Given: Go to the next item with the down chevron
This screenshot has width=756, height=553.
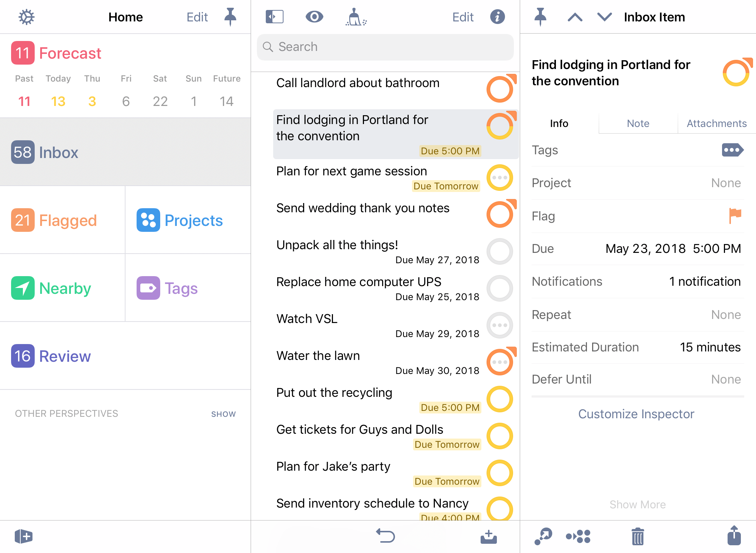Looking at the screenshot, I should (604, 17).
